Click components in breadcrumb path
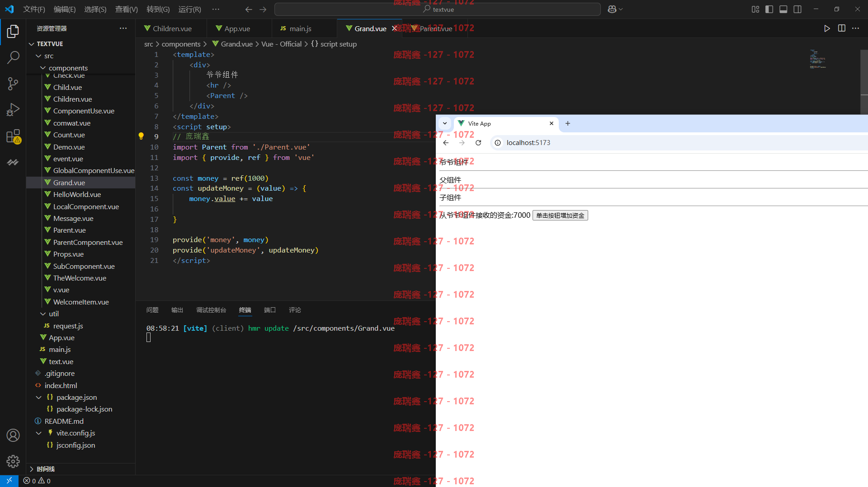The image size is (868, 487). 181,44
